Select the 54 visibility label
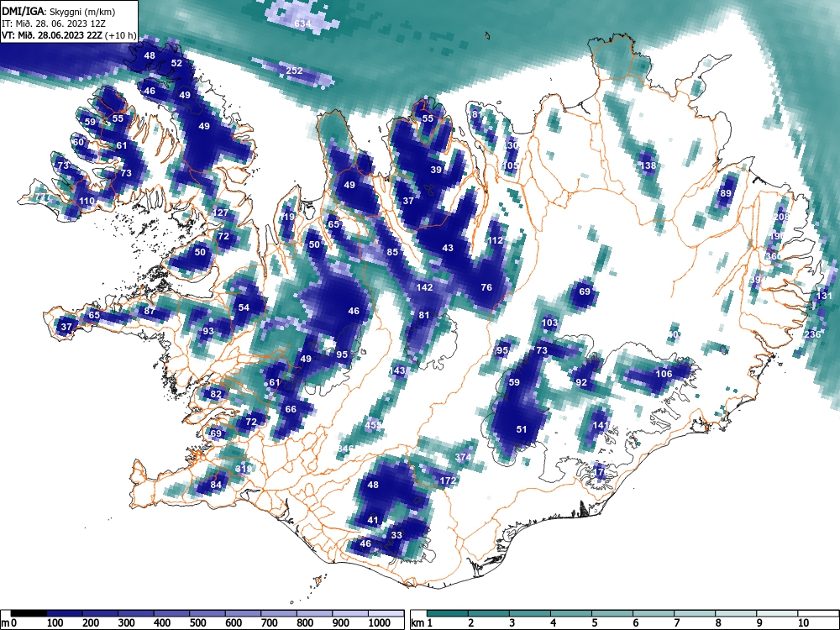The image size is (840, 630). point(244,307)
